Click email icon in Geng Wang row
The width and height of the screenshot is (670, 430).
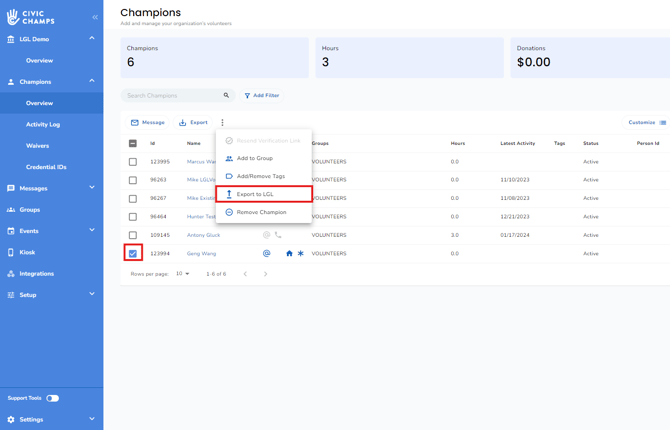(266, 253)
